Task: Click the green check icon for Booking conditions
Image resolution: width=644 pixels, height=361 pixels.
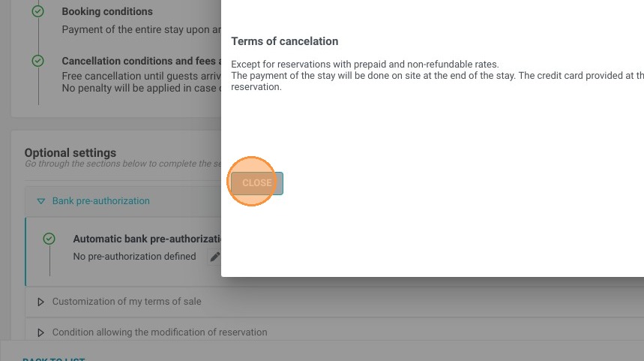Action: (x=37, y=11)
